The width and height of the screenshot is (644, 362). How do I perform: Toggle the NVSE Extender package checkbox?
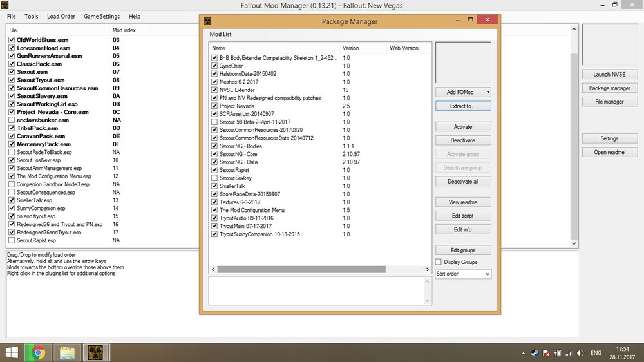(214, 90)
